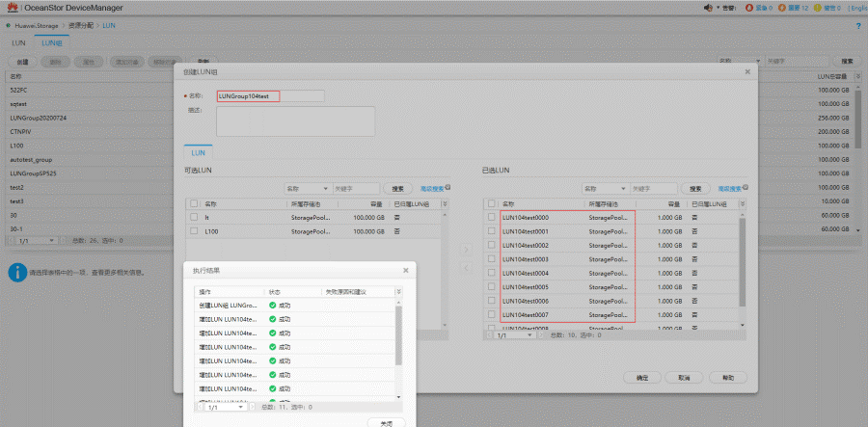Toggle select-all checkbox in 可选LUN table header
This screenshot has width=868, height=427.
(x=195, y=204)
